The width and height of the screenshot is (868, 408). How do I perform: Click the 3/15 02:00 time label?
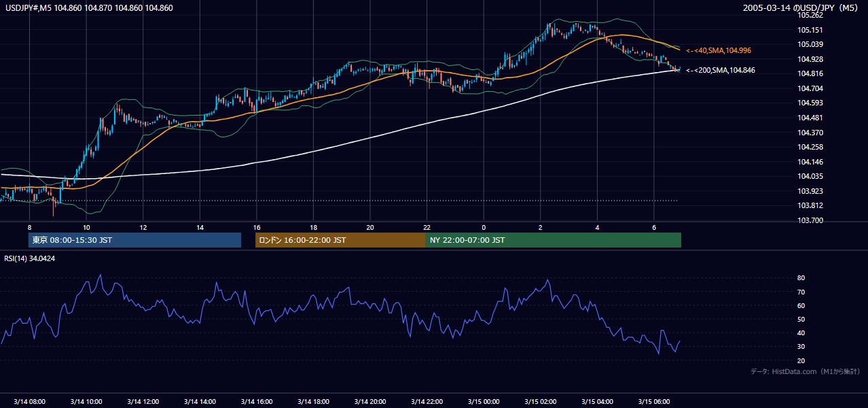tap(541, 401)
